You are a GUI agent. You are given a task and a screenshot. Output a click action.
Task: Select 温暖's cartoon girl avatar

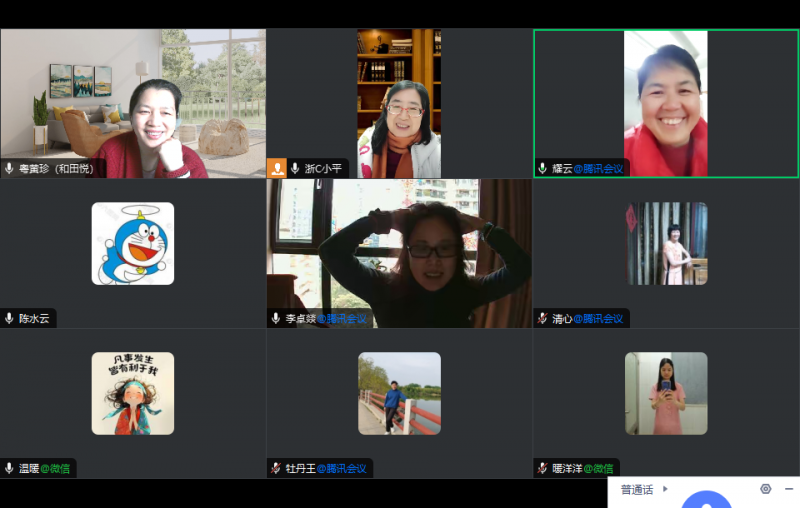[x=133, y=393]
